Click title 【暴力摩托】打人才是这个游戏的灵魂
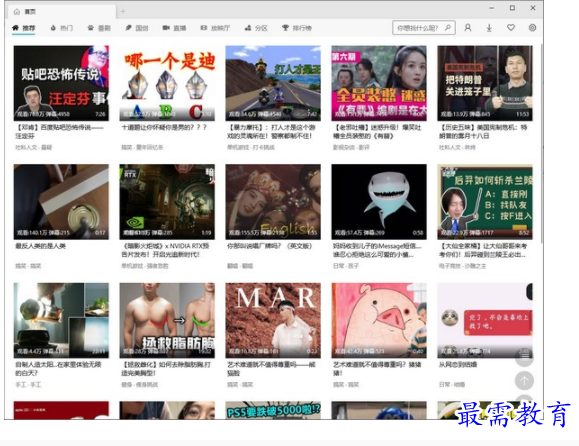This screenshot has height=446, width=579. pos(271,131)
